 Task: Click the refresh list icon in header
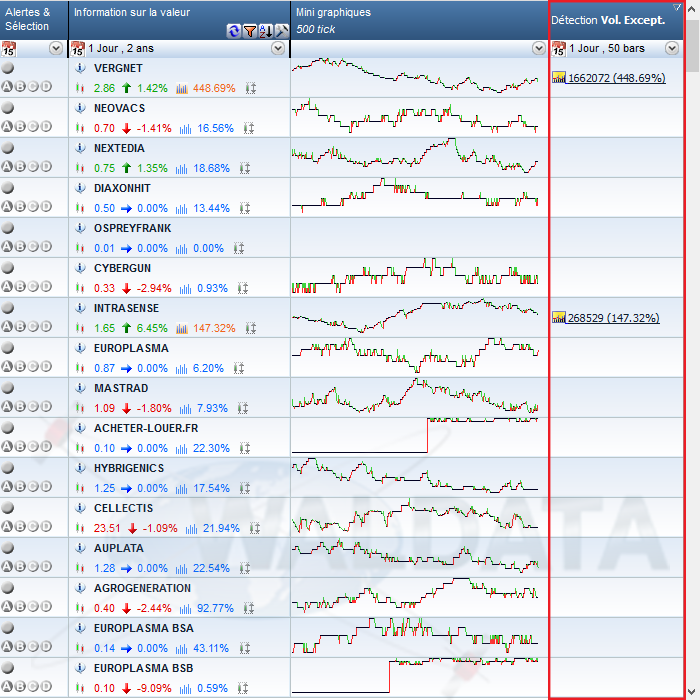(x=233, y=31)
